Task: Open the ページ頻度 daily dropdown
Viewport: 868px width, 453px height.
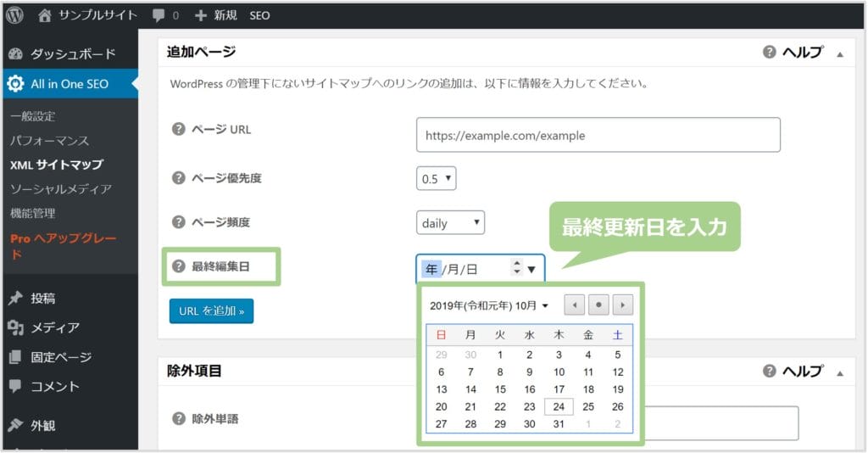Action: point(450,222)
